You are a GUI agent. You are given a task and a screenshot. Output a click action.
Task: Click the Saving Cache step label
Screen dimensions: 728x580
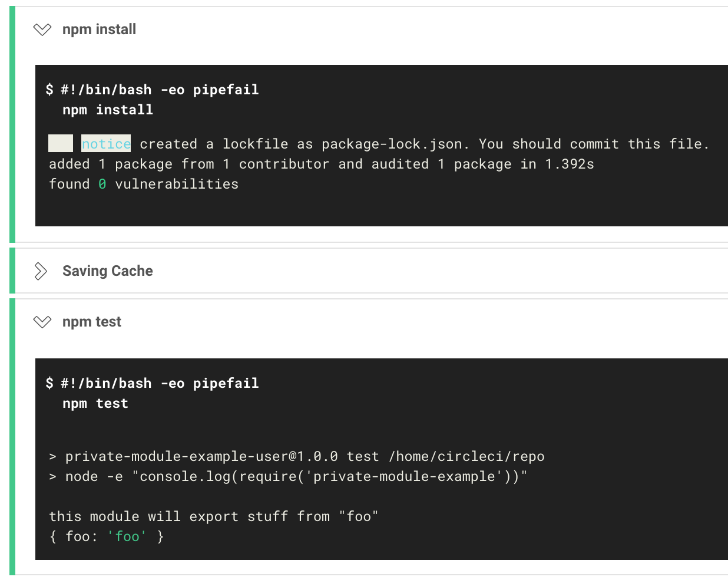(x=107, y=271)
